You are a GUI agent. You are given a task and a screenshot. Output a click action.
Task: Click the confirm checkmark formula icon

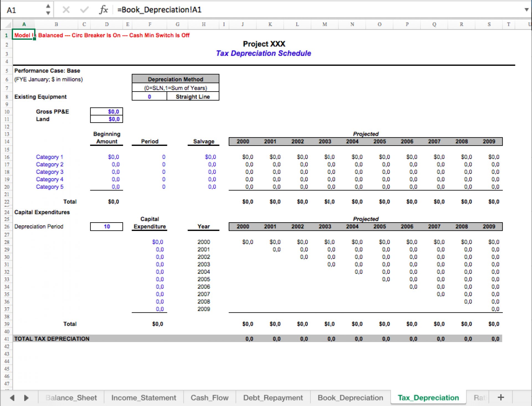coord(84,10)
